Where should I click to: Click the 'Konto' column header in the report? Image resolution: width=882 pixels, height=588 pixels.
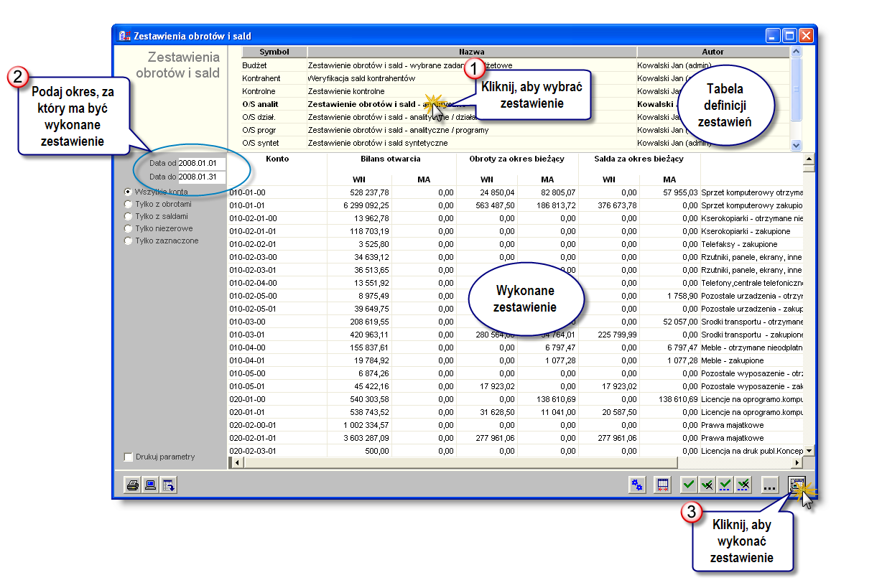[x=277, y=159]
